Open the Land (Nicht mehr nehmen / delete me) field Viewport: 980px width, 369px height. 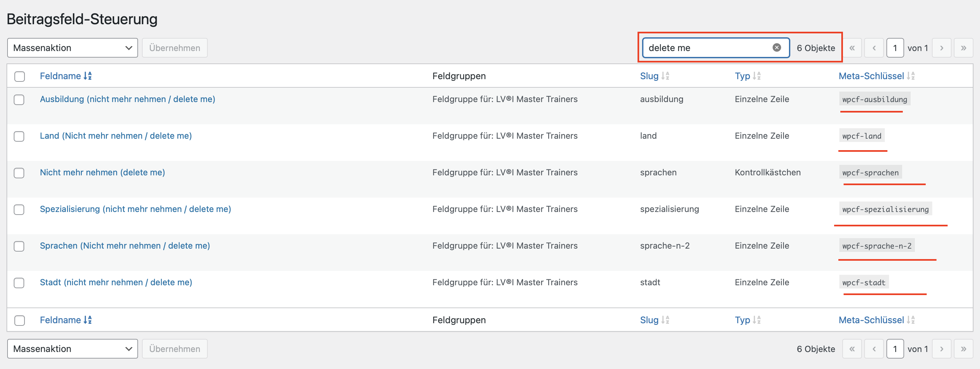[116, 136]
